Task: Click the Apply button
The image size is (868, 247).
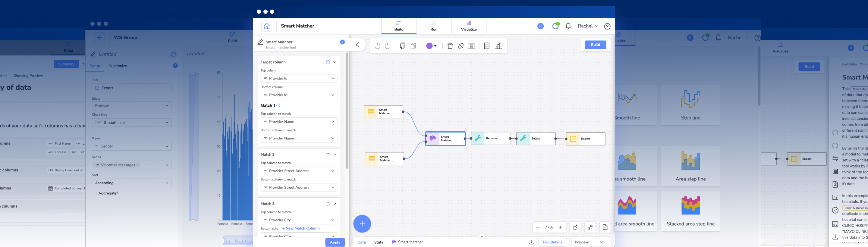Action: [335, 242]
